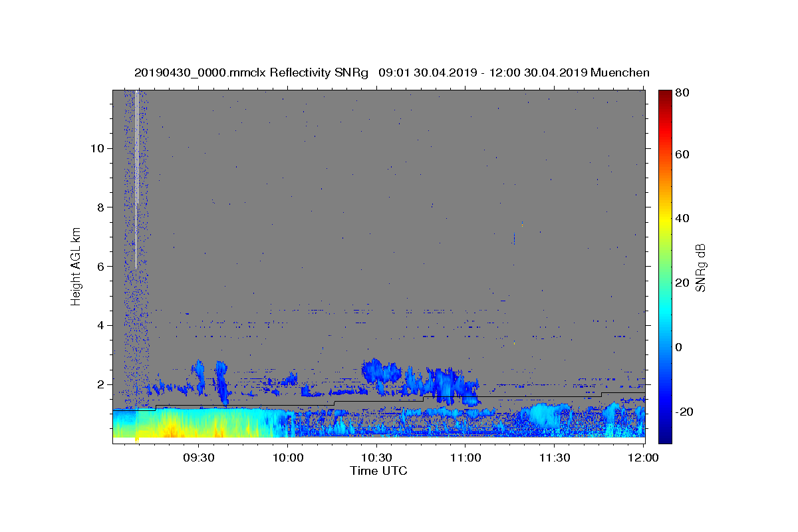Click the 11:00 time tick label
Screen dimensions: 798x532
tap(465, 458)
